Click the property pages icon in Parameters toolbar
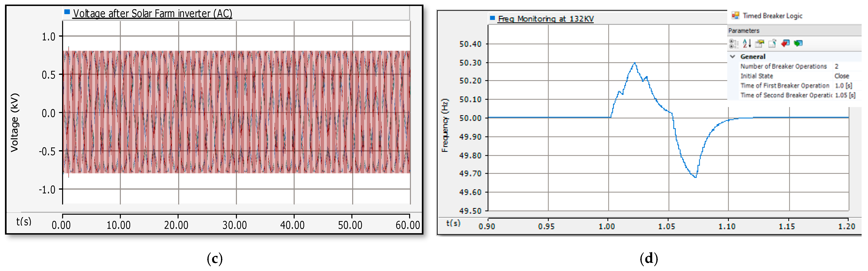The image size is (868, 271). point(759,43)
